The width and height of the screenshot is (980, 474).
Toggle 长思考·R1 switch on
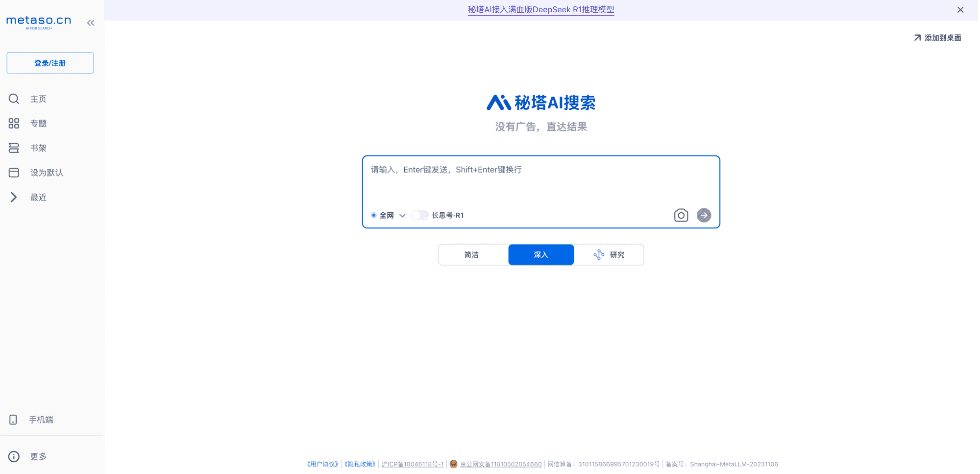tap(419, 215)
